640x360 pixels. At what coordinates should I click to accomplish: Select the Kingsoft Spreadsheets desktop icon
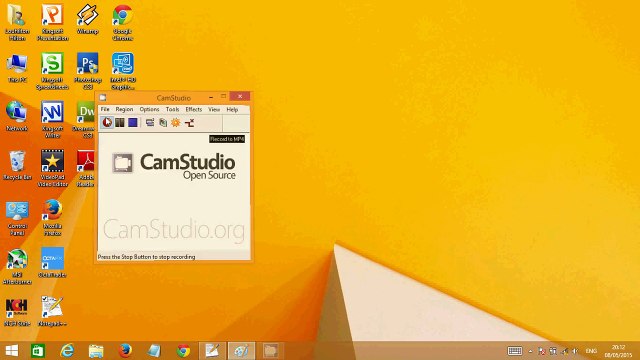tap(53, 71)
